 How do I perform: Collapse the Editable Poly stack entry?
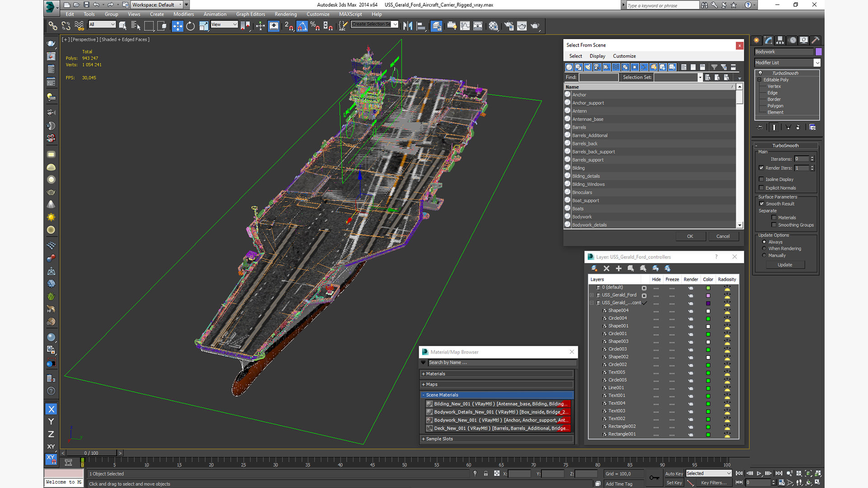(760, 80)
